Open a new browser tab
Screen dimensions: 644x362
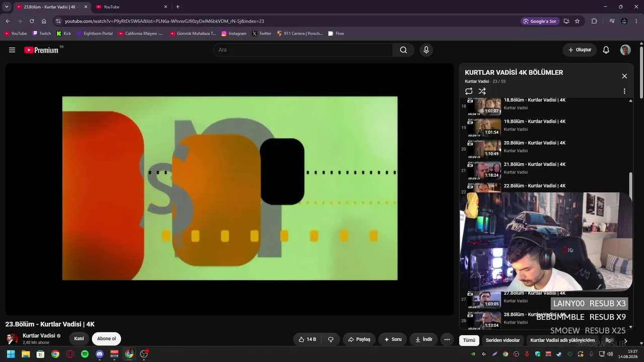coord(178,7)
